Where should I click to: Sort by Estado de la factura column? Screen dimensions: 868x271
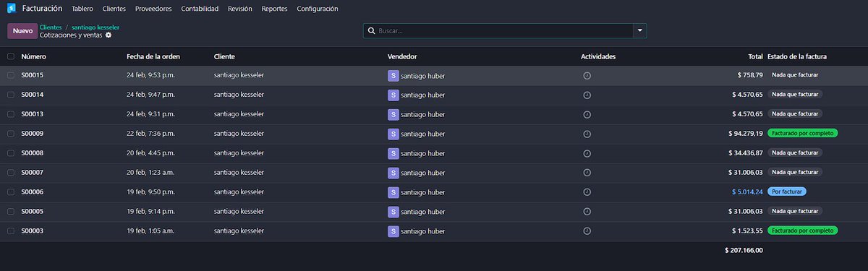pos(797,56)
